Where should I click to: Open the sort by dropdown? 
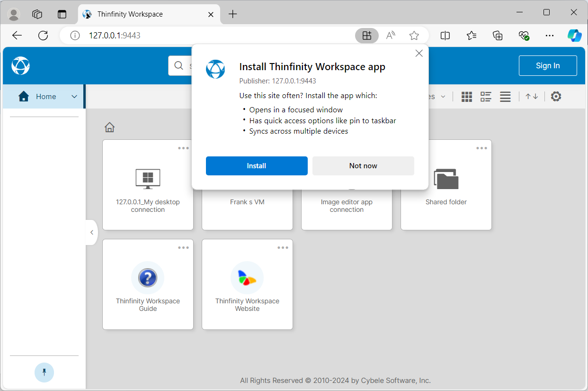point(437,97)
